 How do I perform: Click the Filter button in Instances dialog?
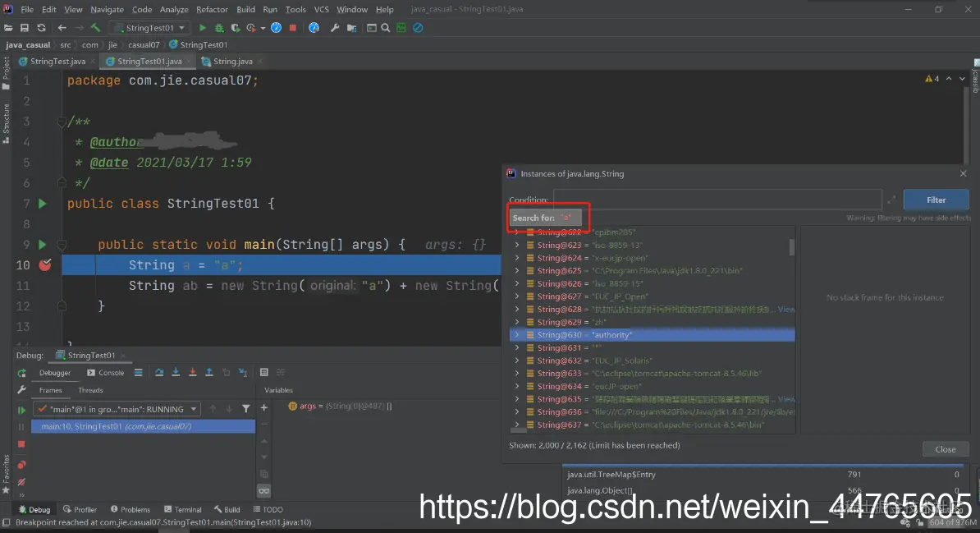pyautogui.click(x=936, y=200)
